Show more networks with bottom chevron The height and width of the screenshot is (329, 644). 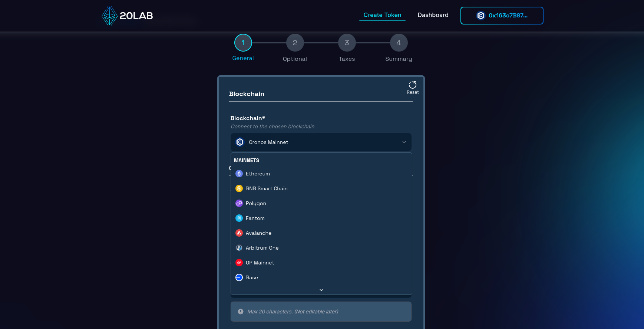coord(321,290)
